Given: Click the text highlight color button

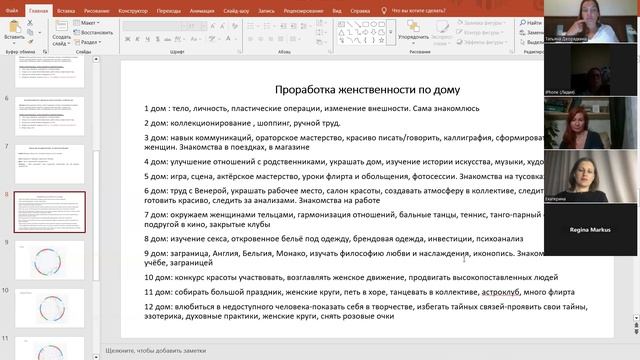Looking at the screenshot, I should coord(212,39).
